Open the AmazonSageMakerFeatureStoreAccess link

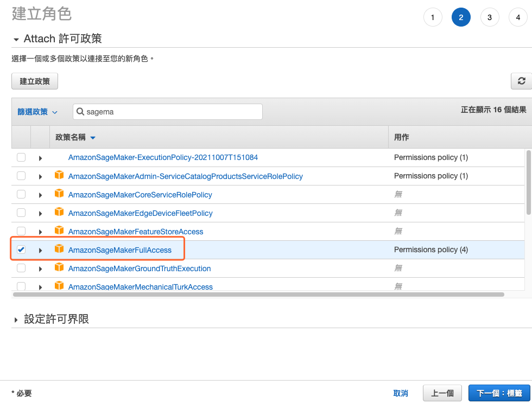pyautogui.click(x=136, y=232)
